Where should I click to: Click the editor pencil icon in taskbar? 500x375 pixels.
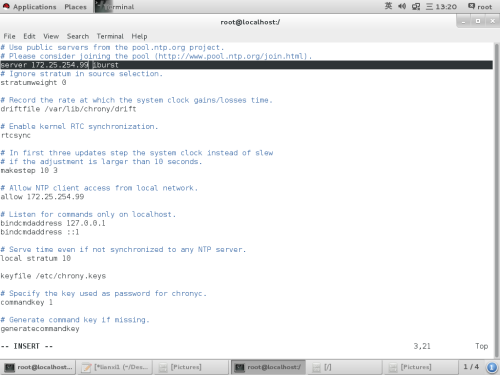pos(87,367)
